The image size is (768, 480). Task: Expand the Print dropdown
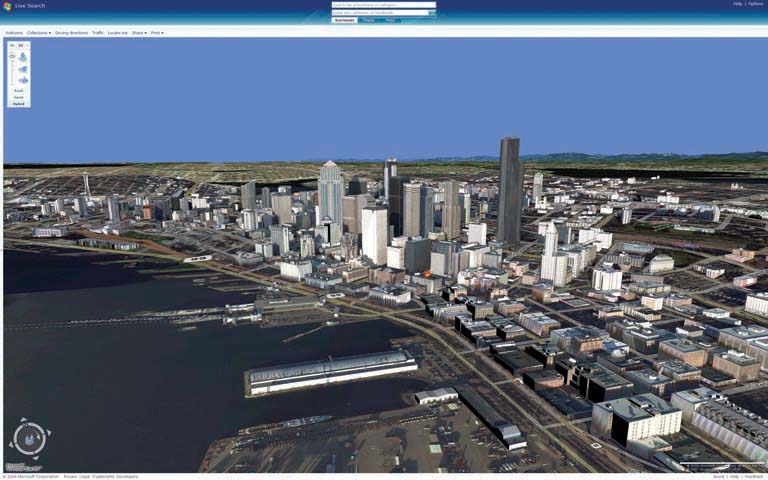(157, 33)
